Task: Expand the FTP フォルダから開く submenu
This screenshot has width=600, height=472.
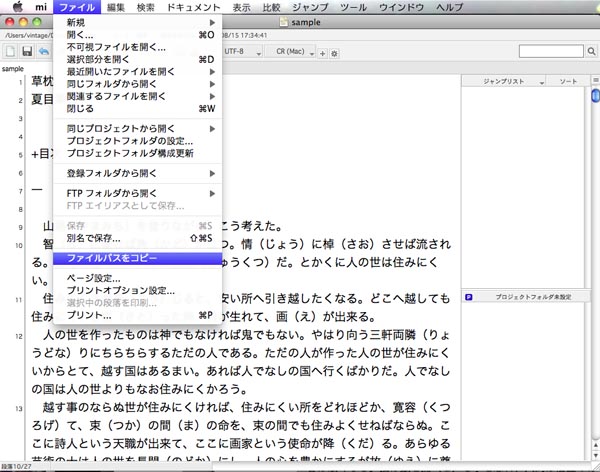Action: [135, 192]
